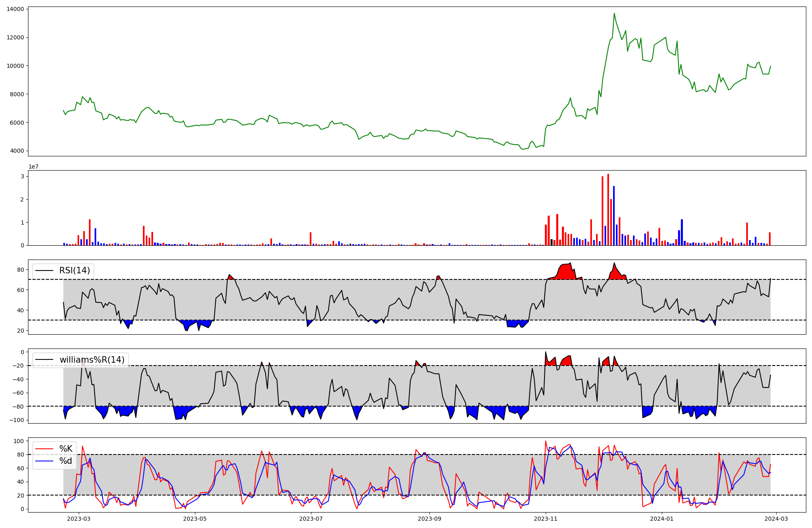Screen dimensions: 812x528
Task: Click the 2023-03 x-axis date label
Action: click(x=79, y=519)
